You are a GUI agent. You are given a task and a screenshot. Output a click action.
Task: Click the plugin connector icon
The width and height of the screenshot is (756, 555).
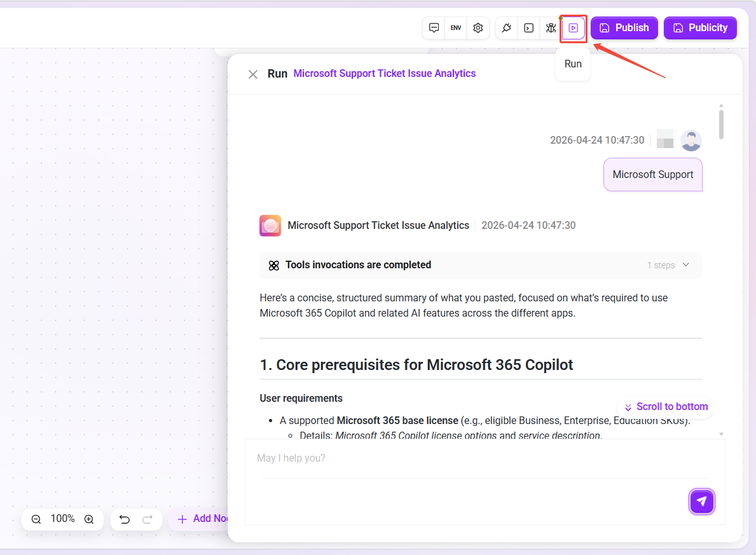coord(507,28)
